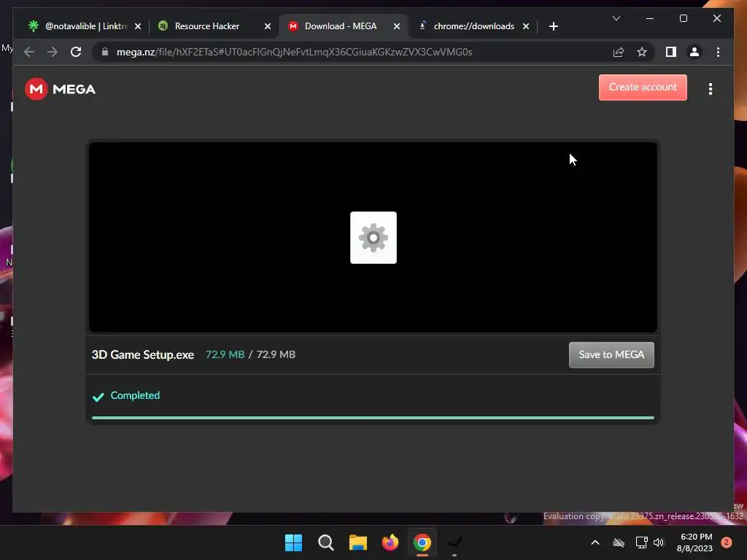747x560 pixels.
Task: Open the notification badge showing 2
Action: tap(726, 542)
